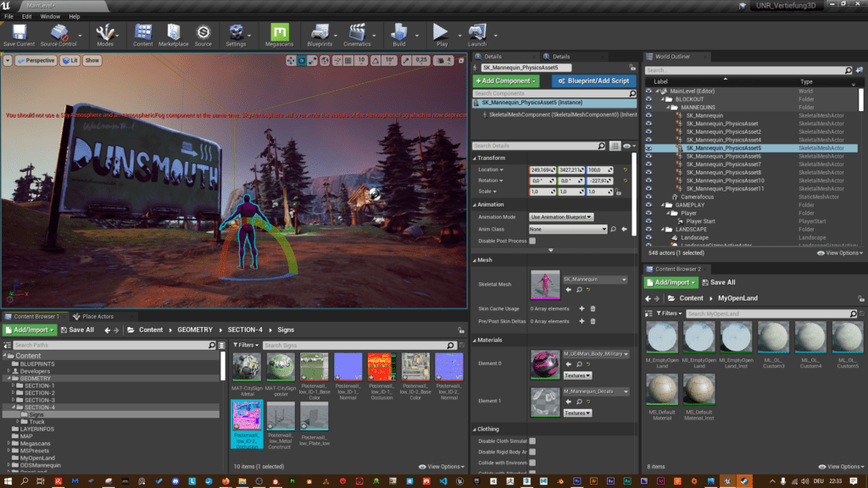Lock the Scale ratio icon

pyautogui.click(x=618, y=192)
